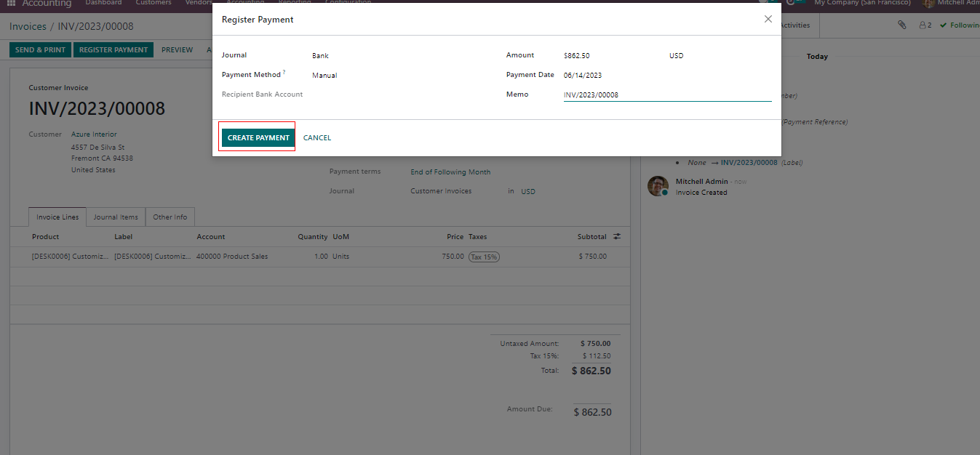Viewport: 980px width, 455px height.
Task: Open the apps grid menu icon
Action: coord(11,4)
